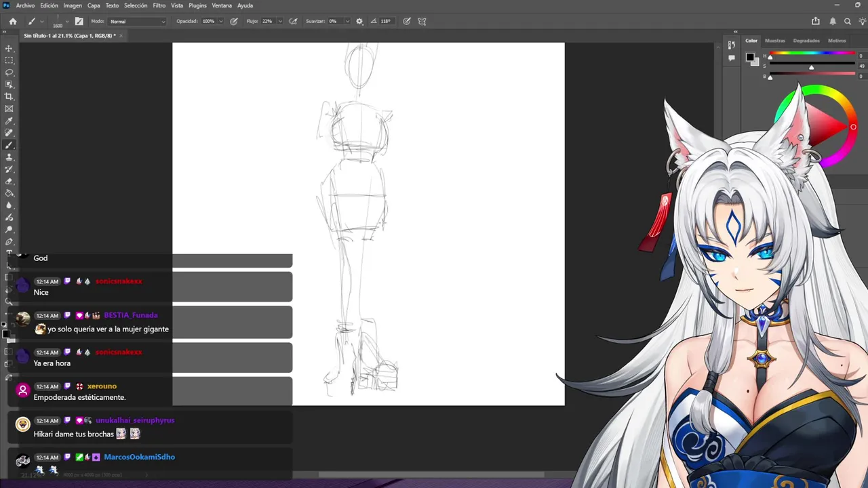Click the Flujo 22% value field

[267, 21]
